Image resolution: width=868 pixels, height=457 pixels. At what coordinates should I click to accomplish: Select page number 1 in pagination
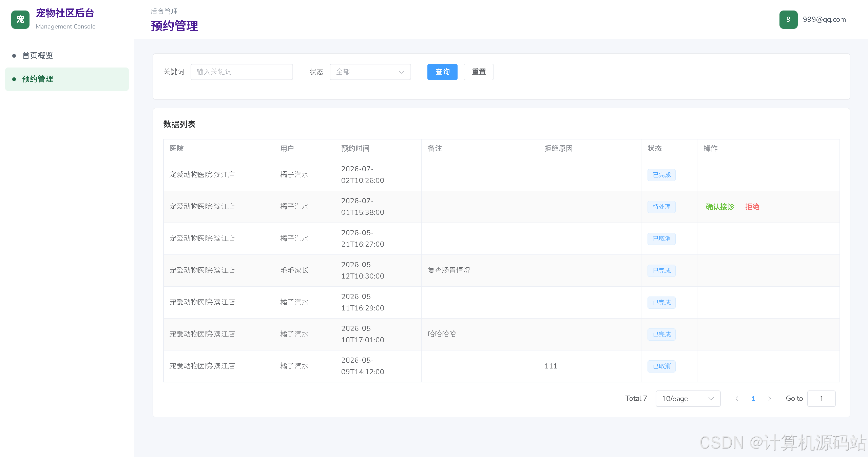pos(753,399)
